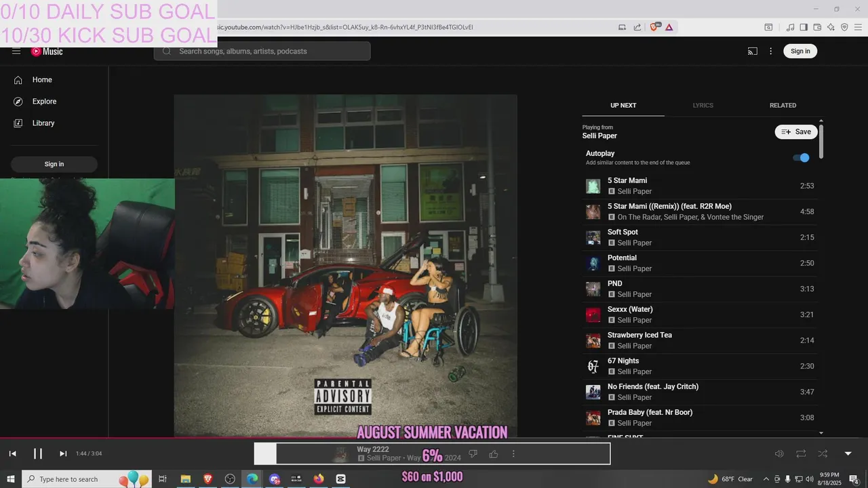Play 67 Nights from the queue
868x488 pixels.
(x=700, y=366)
